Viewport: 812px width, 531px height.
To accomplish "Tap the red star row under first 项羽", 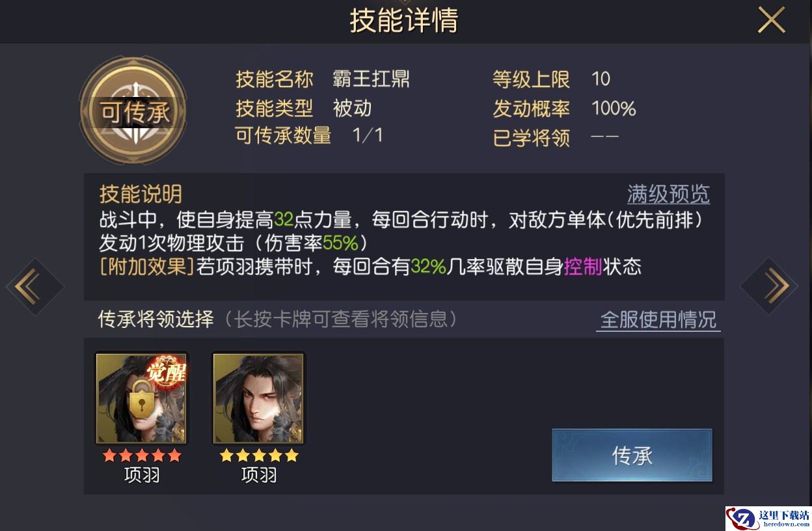I will pos(142,456).
